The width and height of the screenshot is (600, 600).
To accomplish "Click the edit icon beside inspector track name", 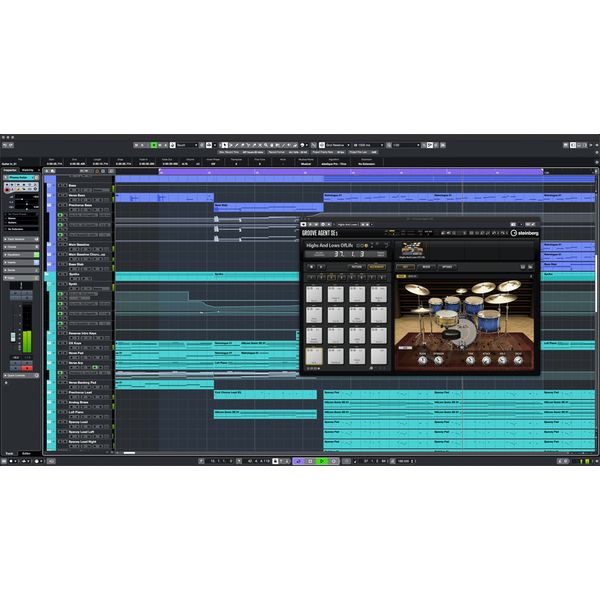I will coord(37,178).
